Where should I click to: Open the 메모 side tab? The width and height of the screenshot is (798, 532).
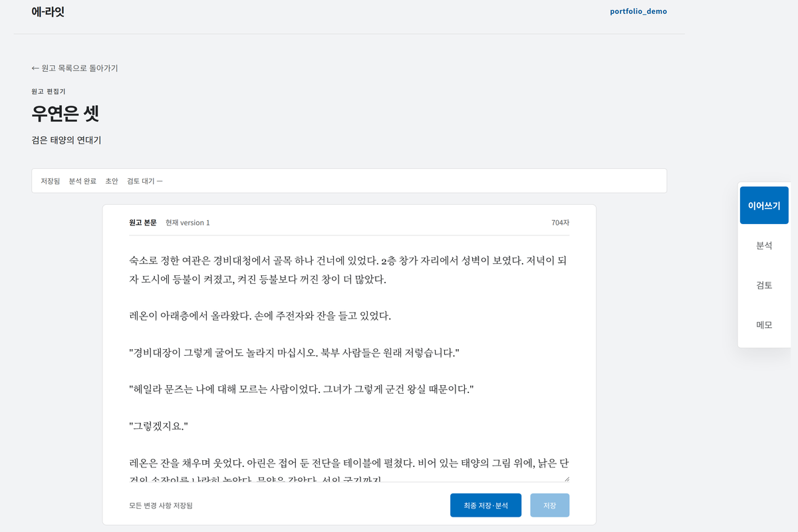click(x=764, y=325)
